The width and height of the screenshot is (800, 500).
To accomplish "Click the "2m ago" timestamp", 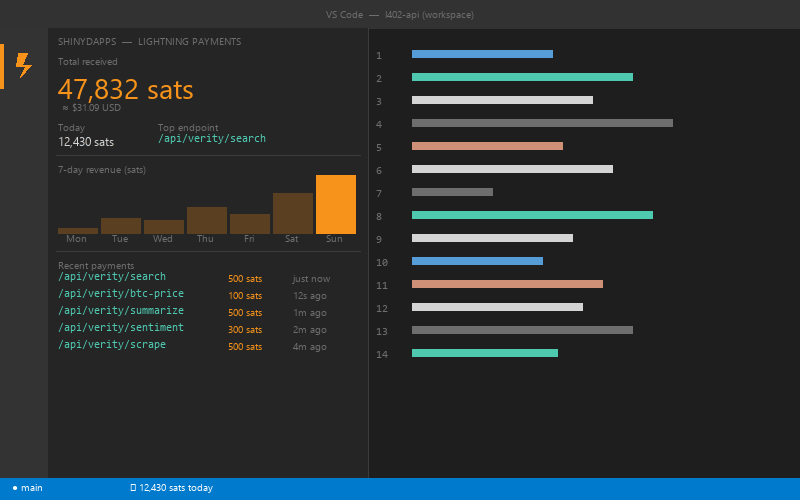I will [310, 330].
